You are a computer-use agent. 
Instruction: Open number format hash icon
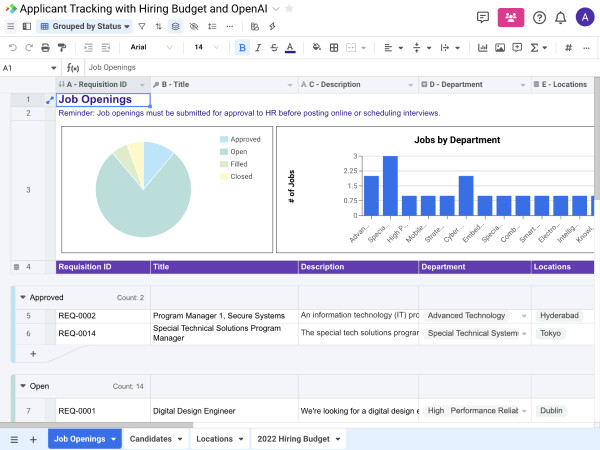(x=569, y=47)
